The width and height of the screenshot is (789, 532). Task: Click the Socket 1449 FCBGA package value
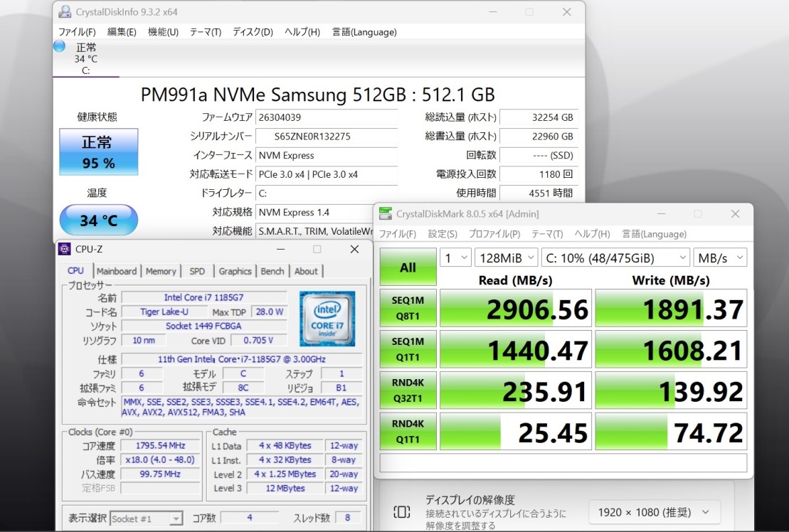pos(204,326)
